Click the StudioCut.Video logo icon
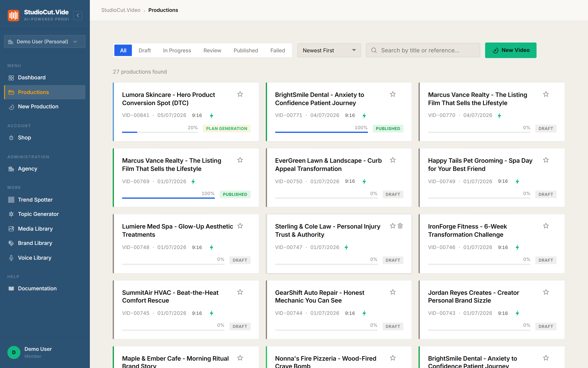The height and width of the screenshot is (368, 588). tap(13, 15)
